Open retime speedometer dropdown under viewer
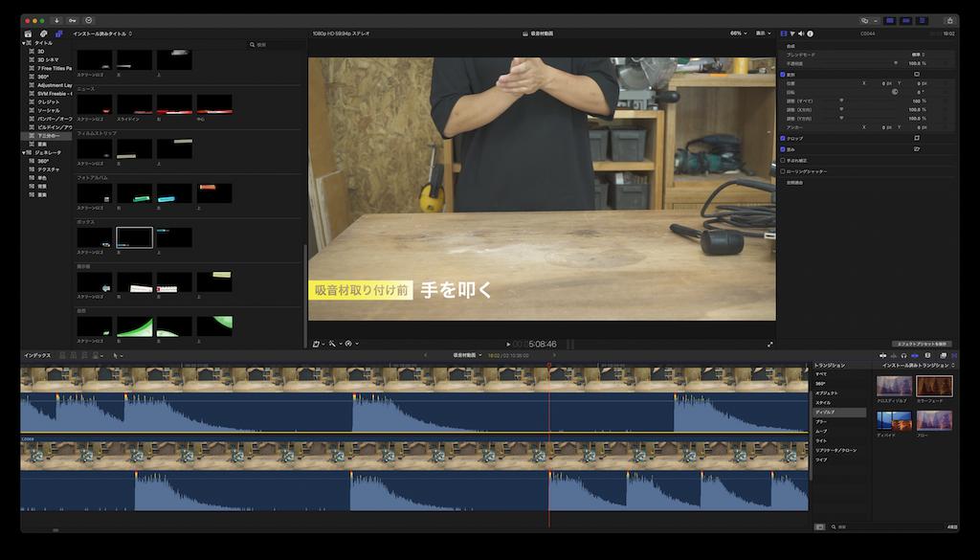This screenshot has width=980, height=560. pos(350,344)
